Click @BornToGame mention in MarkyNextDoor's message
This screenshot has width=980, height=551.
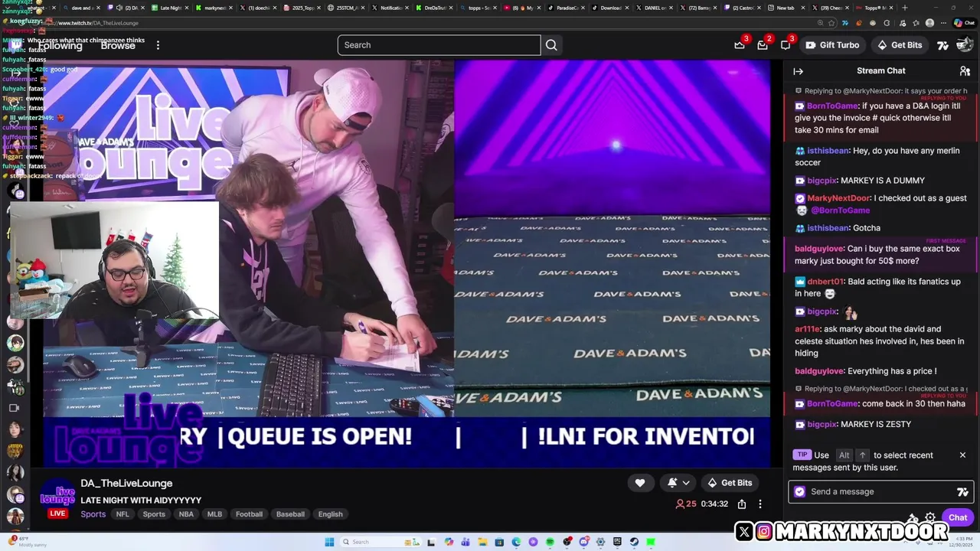[840, 210]
